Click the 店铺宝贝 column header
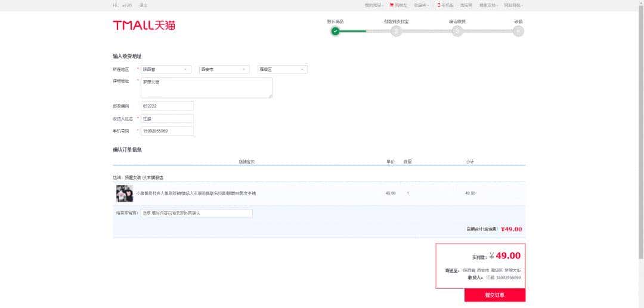This screenshot has width=644, height=308. click(x=247, y=162)
